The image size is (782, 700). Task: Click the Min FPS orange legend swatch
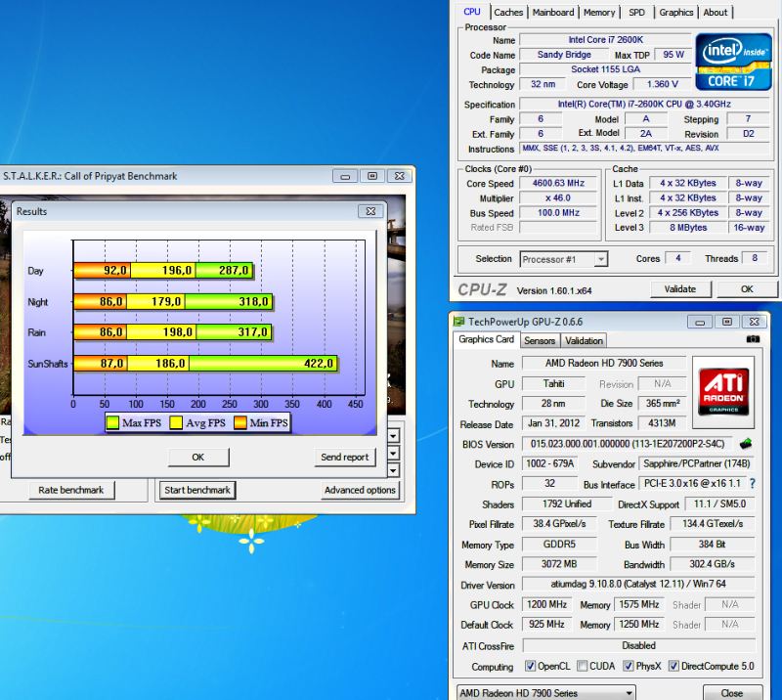click(x=240, y=423)
